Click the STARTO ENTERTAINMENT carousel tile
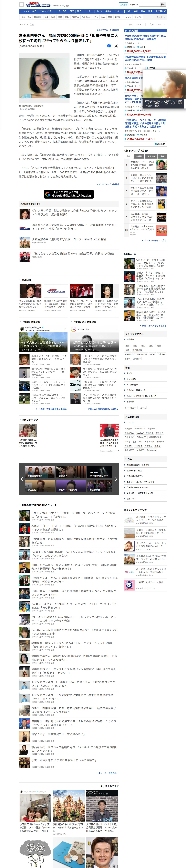 (x=100, y=472)
